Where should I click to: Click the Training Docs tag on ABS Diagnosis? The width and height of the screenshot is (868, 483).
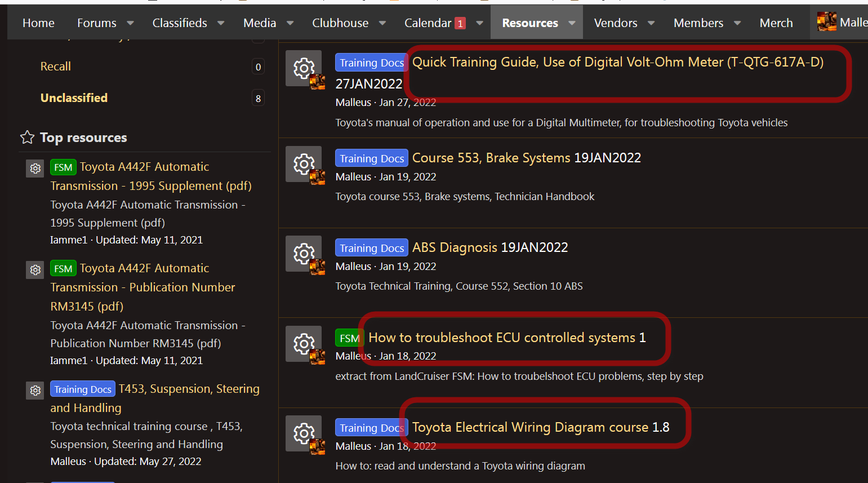[x=372, y=248]
